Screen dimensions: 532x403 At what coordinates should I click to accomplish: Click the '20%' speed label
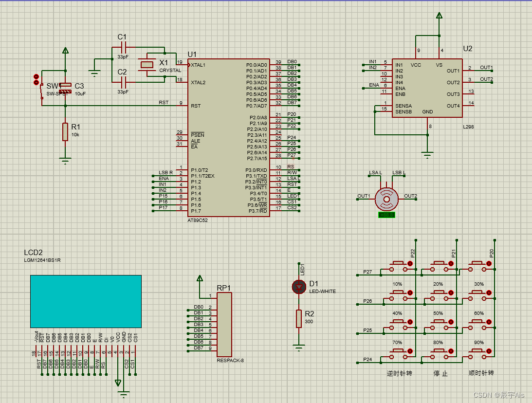(x=438, y=284)
